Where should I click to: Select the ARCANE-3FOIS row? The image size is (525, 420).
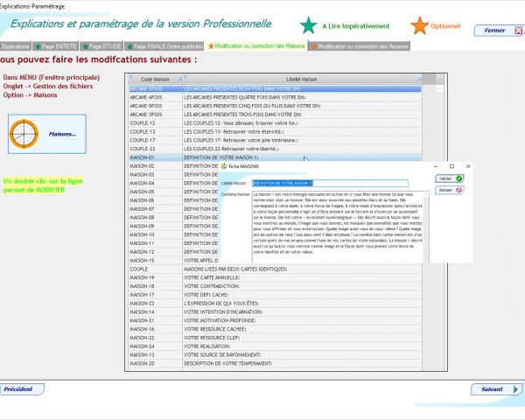[275, 115]
